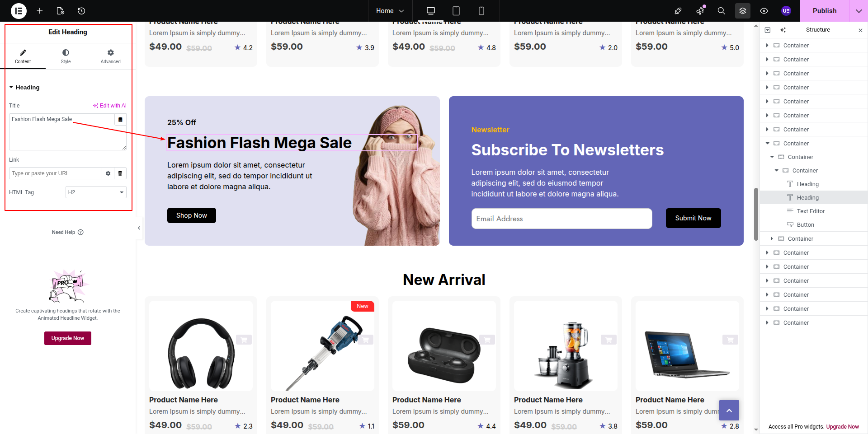The height and width of the screenshot is (434, 868).
Task: Open the Elementor main menu logo
Action: click(x=19, y=11)
